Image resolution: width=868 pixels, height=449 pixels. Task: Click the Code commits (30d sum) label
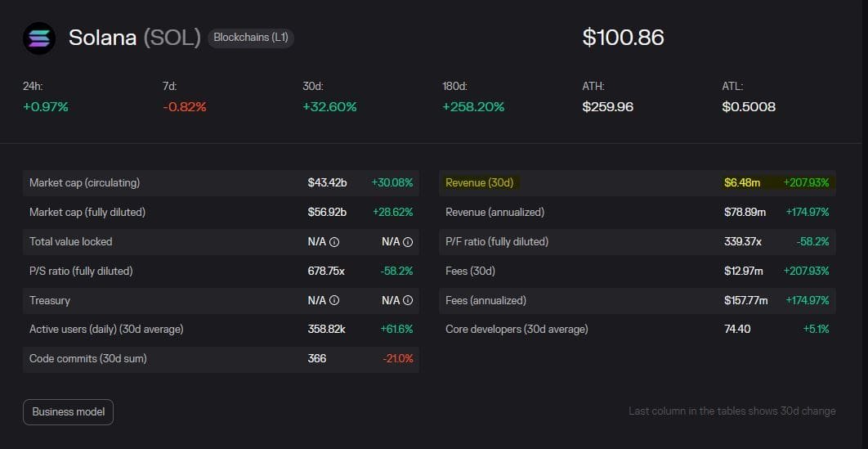coord(88,359)
